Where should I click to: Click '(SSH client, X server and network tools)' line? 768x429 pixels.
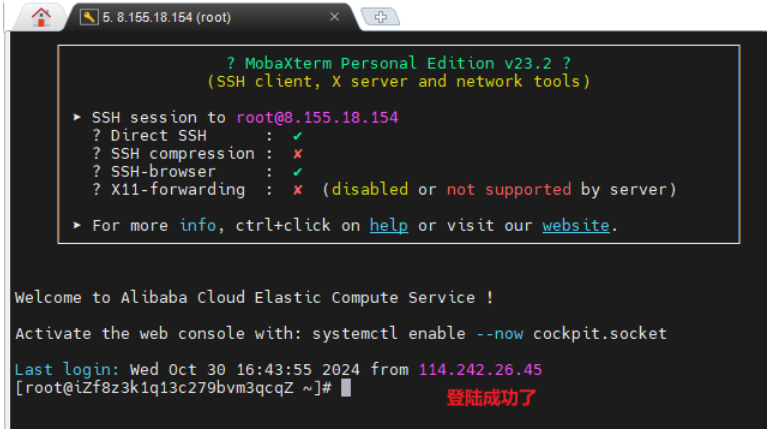399,81
